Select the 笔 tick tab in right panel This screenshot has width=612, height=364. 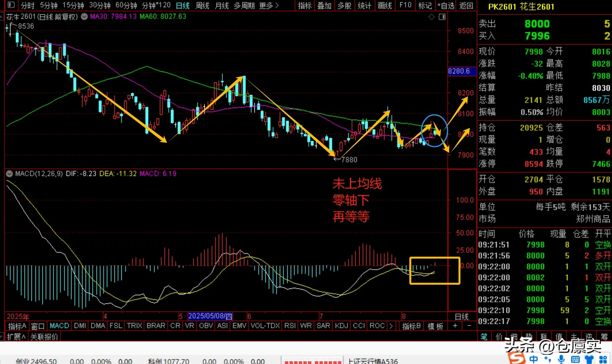click(484, 337)
